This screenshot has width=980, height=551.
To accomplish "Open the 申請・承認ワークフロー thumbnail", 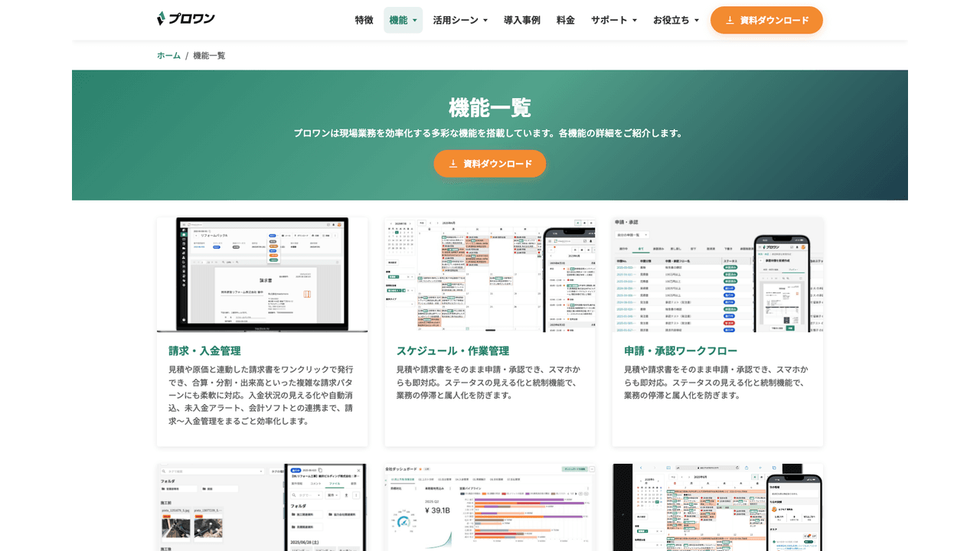I will pos(717,275).
